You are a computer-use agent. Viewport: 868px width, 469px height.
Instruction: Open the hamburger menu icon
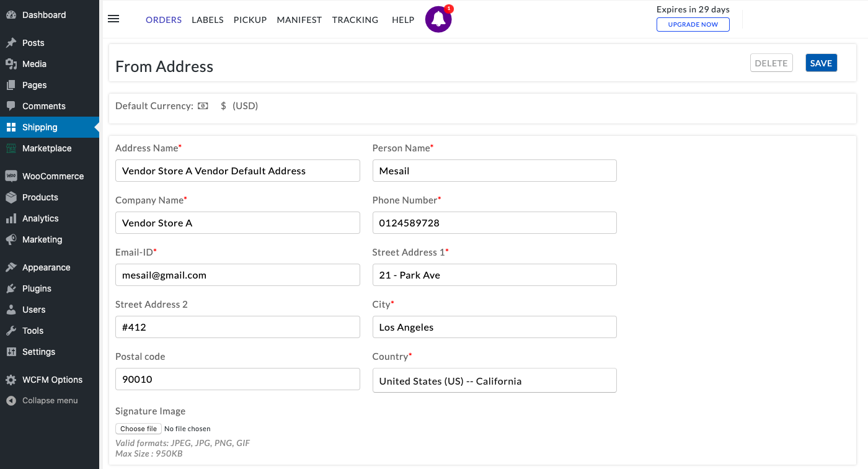113,19
